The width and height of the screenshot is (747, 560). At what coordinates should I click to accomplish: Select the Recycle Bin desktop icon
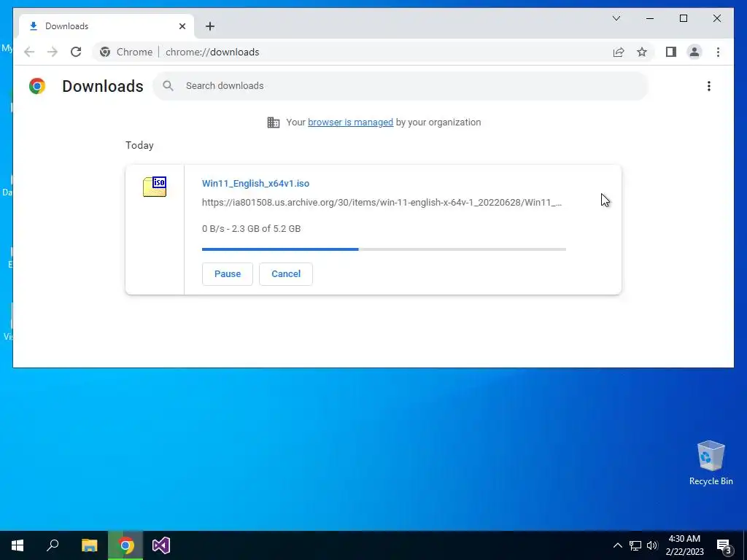click(711, 463)
